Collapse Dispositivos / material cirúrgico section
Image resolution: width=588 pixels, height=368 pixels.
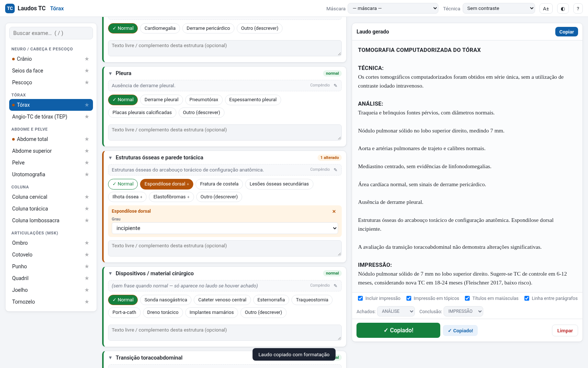click(110, 273)
